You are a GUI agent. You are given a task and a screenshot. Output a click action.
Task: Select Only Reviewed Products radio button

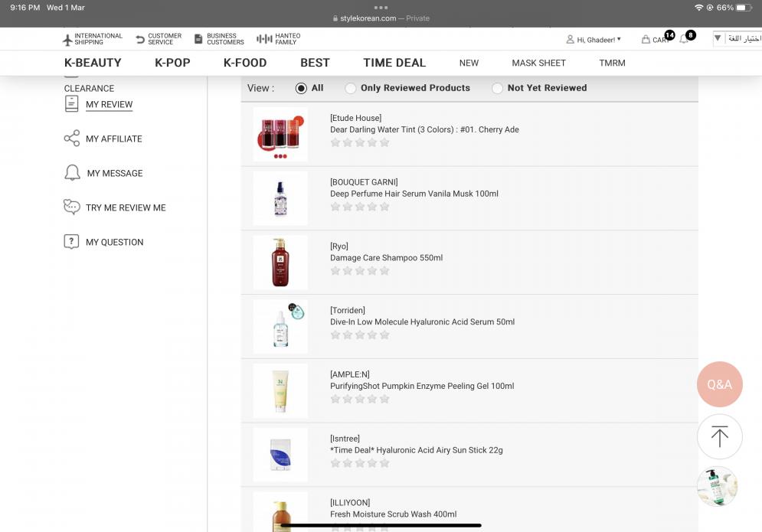pyautogui.click(x=351, y=88)
